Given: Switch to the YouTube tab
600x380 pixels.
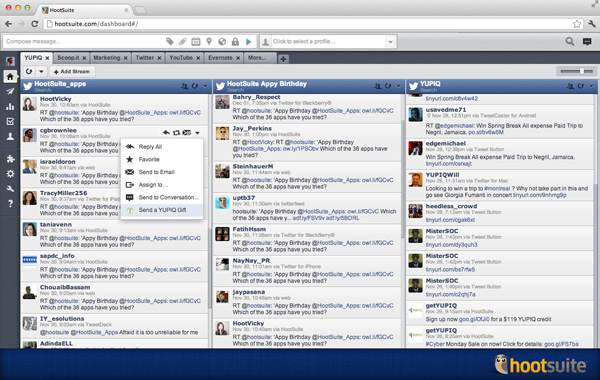Looking at the screenshot, I should point(181,58).
